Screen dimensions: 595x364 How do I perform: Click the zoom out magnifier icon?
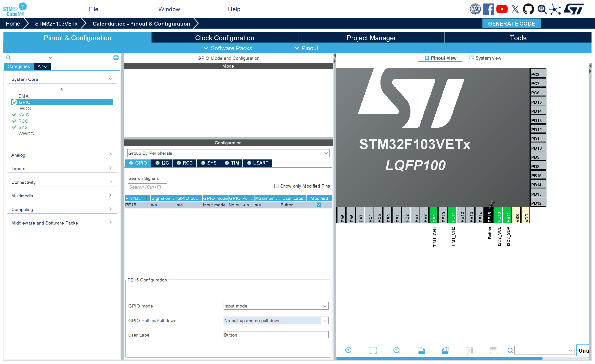(397, 350)
